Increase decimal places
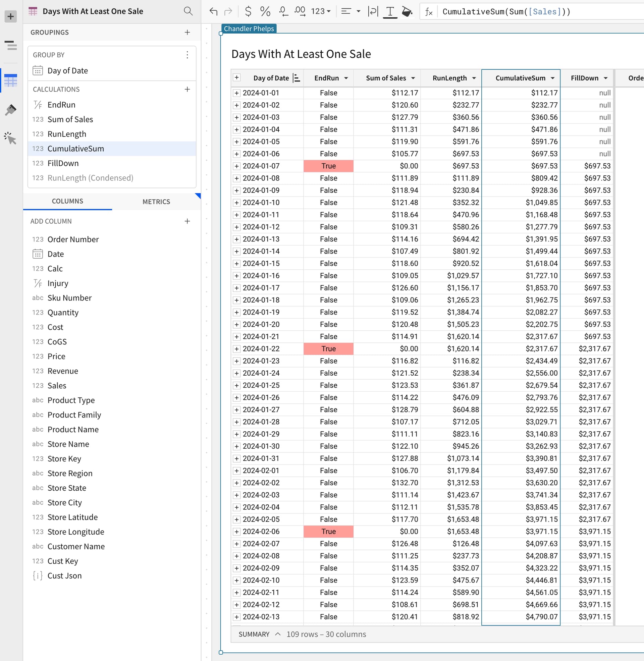Viewport: 644px width, 661px height. [300, 11]
